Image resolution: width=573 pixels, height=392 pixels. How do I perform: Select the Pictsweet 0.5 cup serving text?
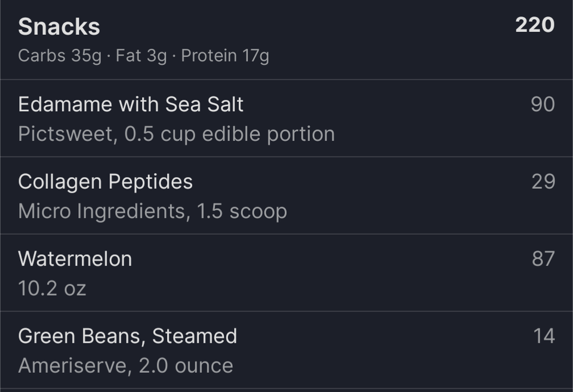point(177,134)
